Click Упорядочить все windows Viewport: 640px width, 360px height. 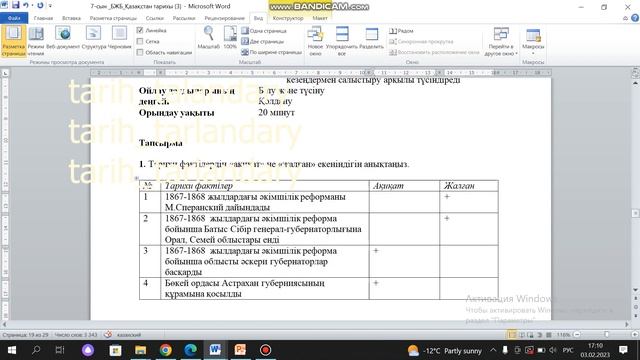point(342,40)
